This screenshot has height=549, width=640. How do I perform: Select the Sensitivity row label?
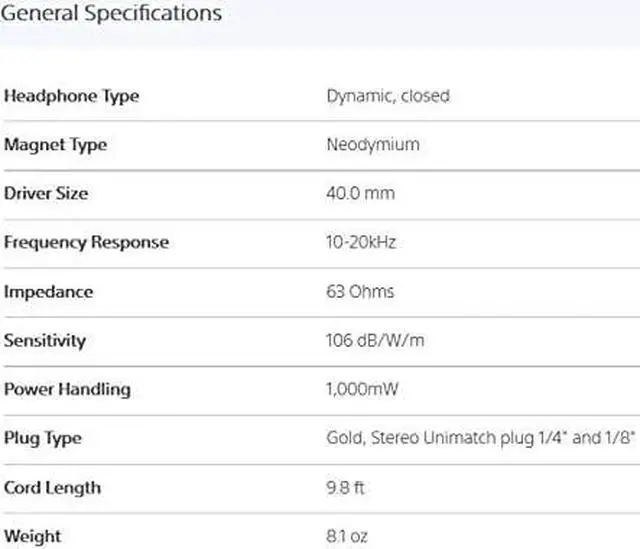pyautogui.click(x=45, y=340)
